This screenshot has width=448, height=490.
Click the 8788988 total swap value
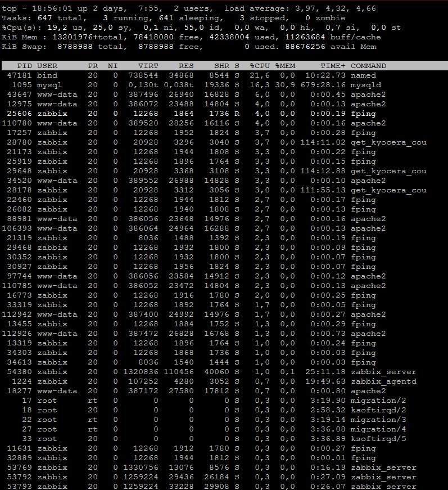75,47
